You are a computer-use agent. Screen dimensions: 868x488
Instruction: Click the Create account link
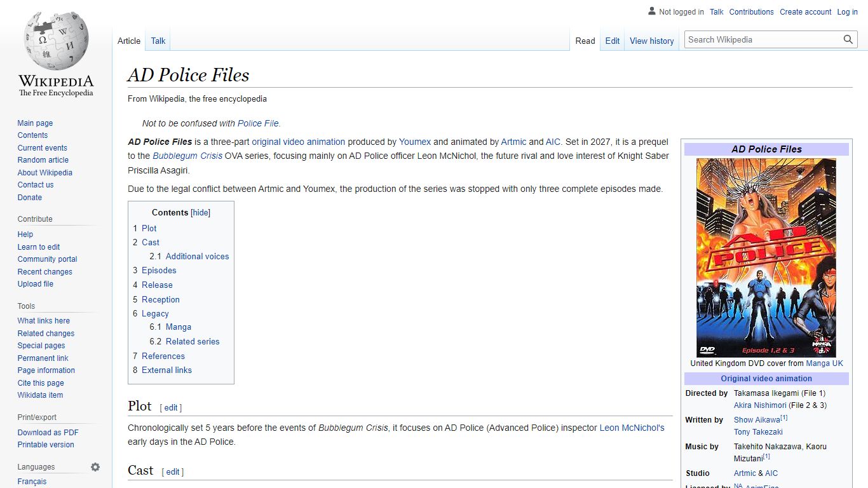pyautogui.click(x=806, y=12)
